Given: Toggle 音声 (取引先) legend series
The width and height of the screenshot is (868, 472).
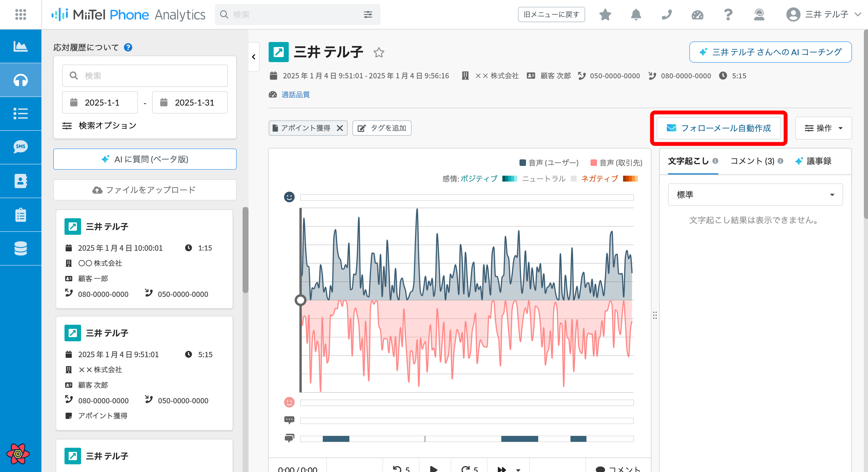Looking at the screenshot, I should click(x=617, y=163).
